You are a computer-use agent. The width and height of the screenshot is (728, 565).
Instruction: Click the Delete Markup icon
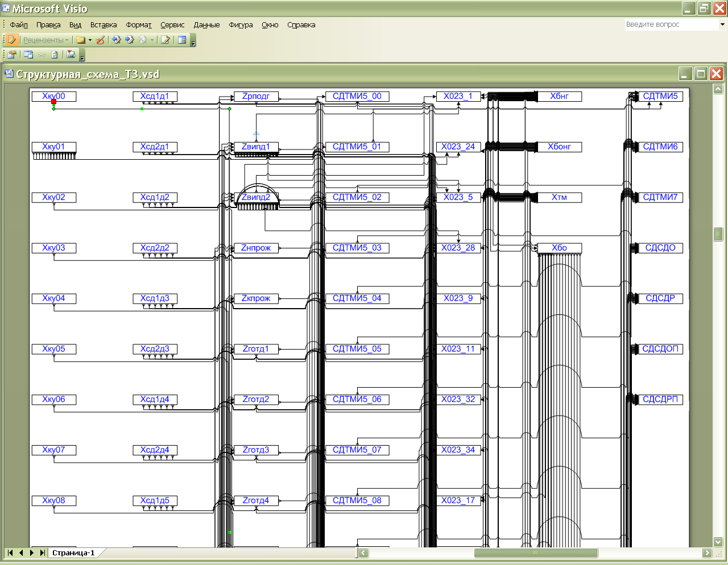[143, 40]
